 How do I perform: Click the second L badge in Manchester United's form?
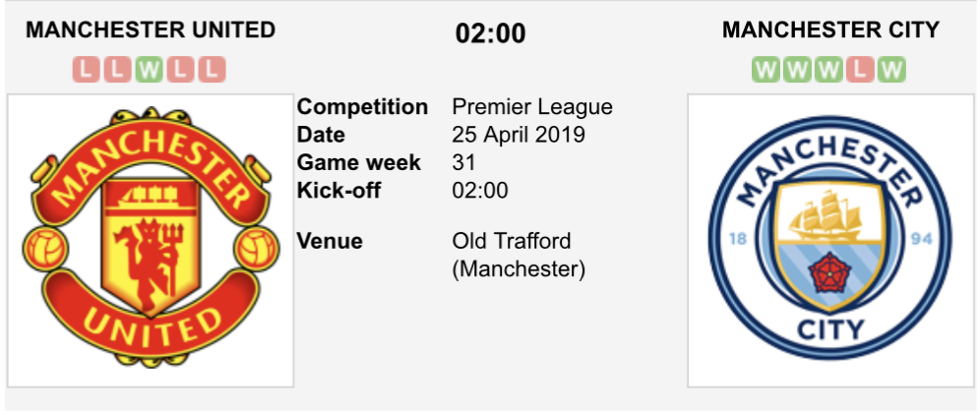coord(118,70)
